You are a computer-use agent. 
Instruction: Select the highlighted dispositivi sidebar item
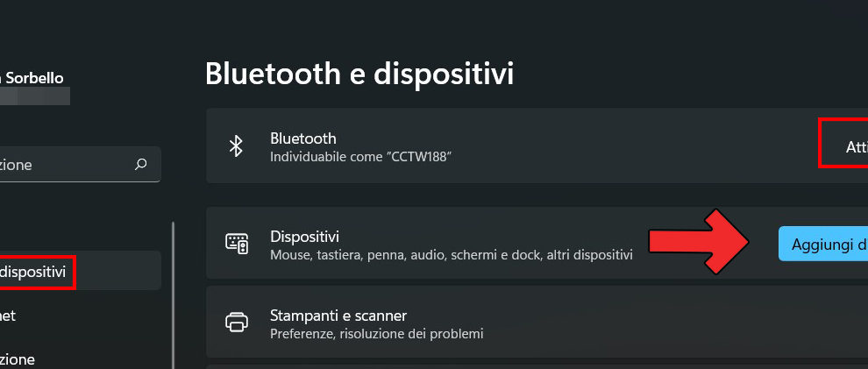(x=35, y=272)
